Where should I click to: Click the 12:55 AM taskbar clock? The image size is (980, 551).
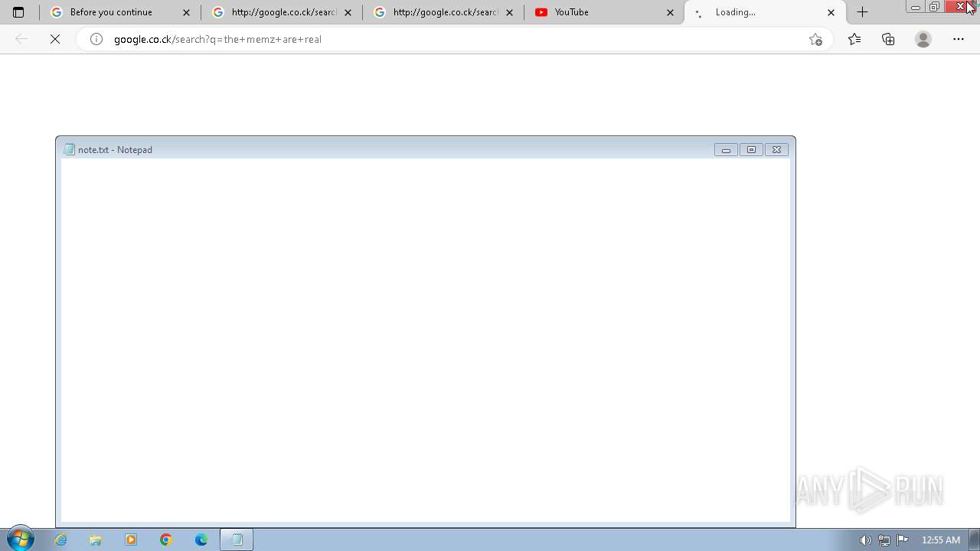point(941,540)
